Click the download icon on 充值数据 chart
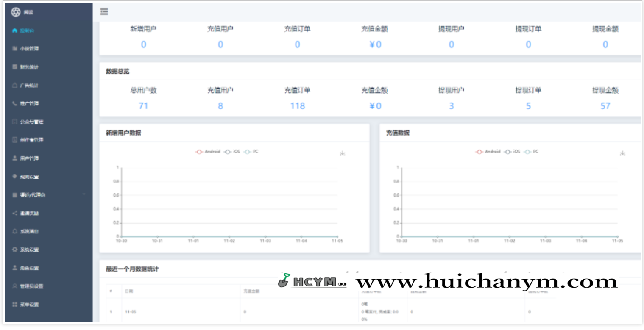Image resolution: width=644 pixels, height=330 pixels. click(x=624, y=154)
